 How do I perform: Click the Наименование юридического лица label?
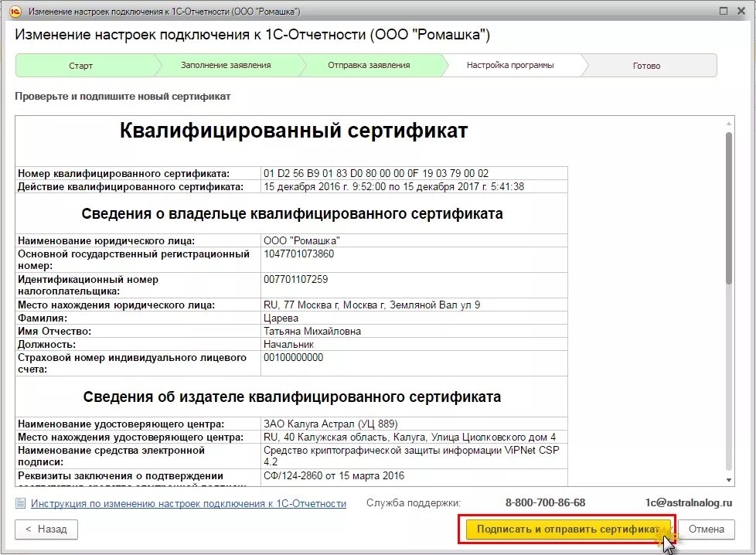click(107, 240)
